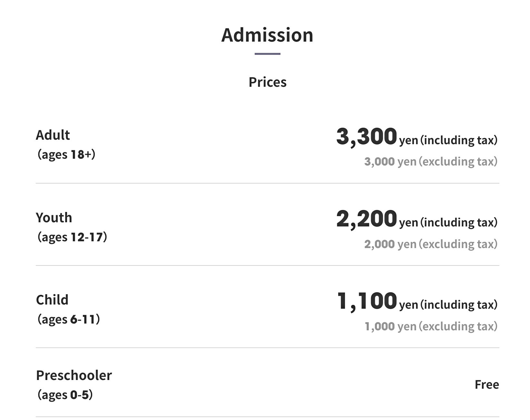Click the short underline below Admission
This screenshot has height=420, width=530.
[267, 54]
